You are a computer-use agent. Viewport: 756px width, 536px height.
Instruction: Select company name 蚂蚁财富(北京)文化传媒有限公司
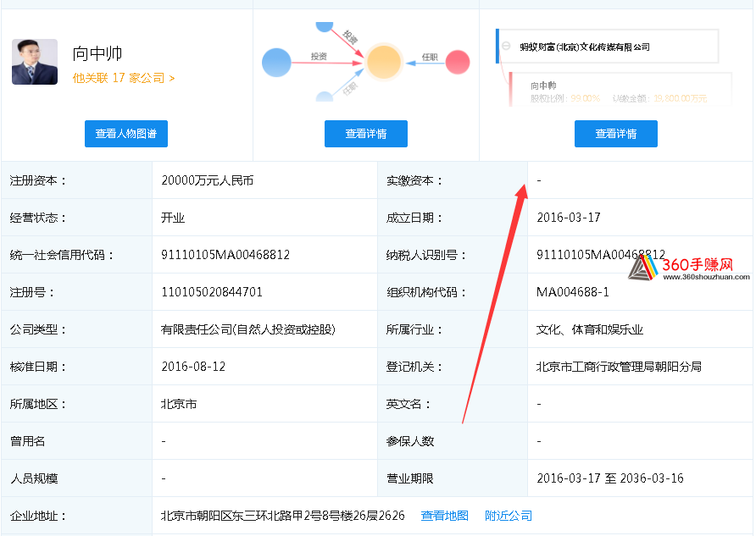click(584, 47)
